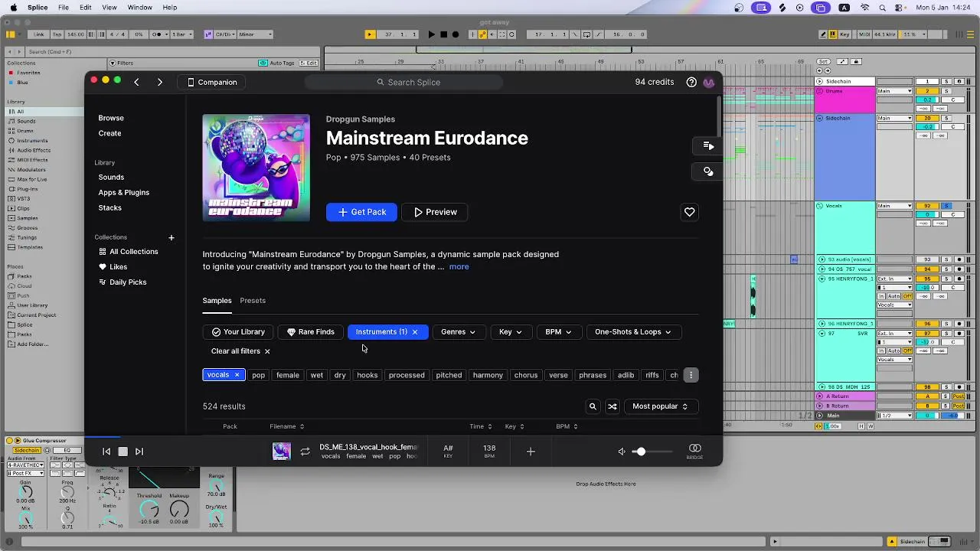This screenshot has height=551, width=980.
Task: Search within sample results using magnifier icon
Action: pos(593,406)
